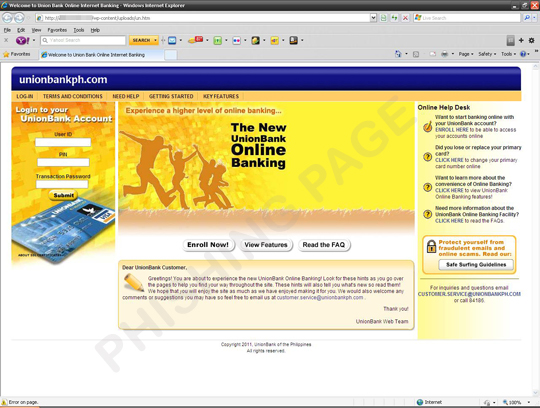Click the Flickr dots toolbar icon
Image resolution: width=540 pixels, height=408 pixels.
237,41
